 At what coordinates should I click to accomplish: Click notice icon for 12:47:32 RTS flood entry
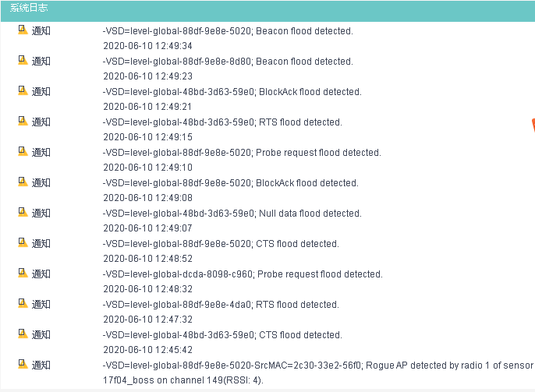pyautogui.click(x=23, y=304)
